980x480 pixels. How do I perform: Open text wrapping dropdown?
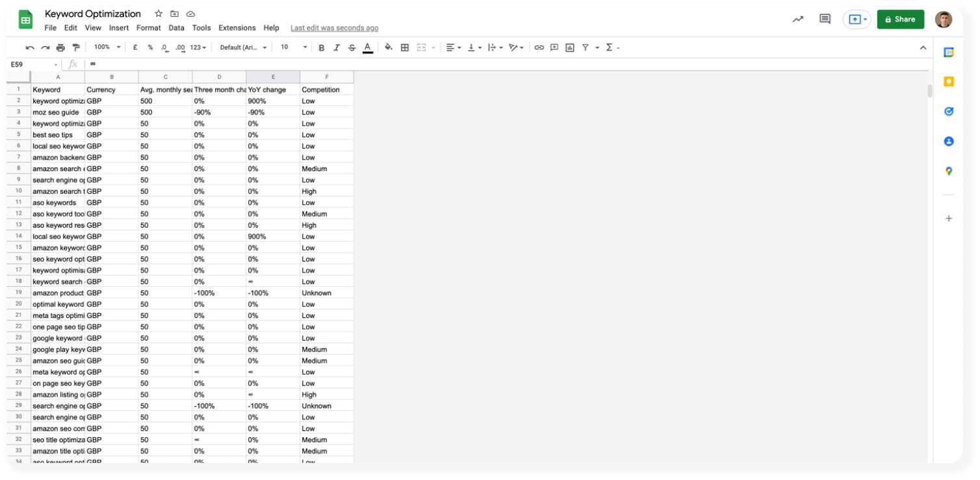click(495, 47)
